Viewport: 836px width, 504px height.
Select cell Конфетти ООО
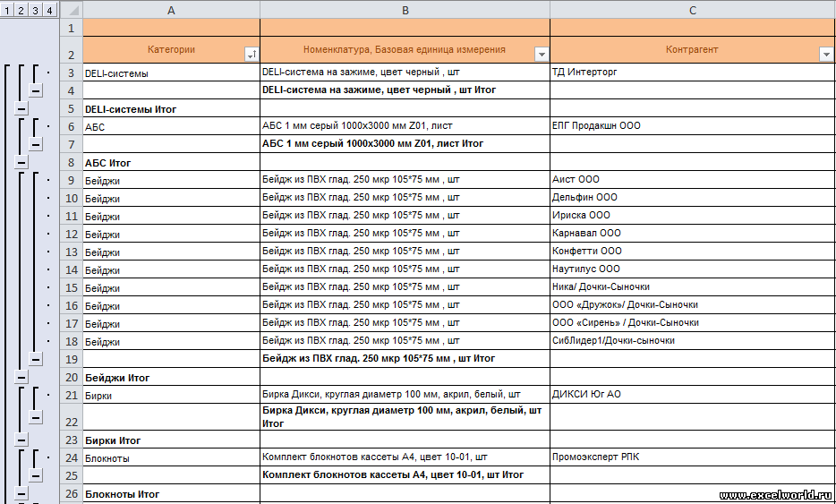click(x=693, y=252)
